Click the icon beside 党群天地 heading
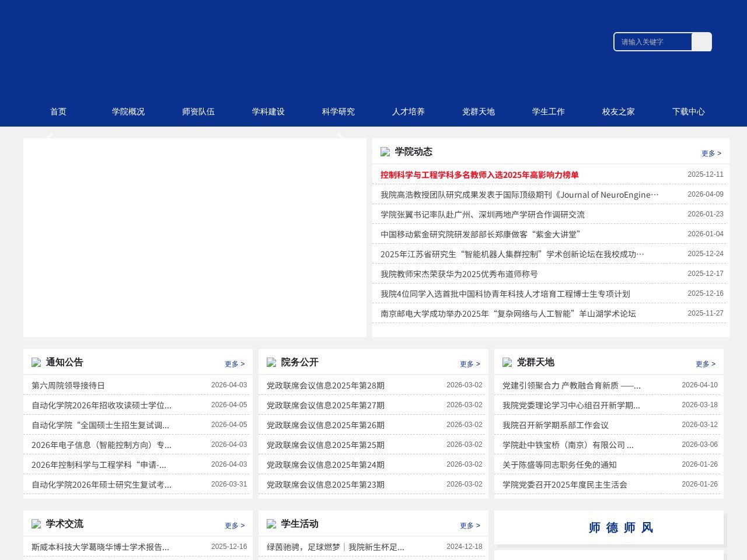 [507, 362]
